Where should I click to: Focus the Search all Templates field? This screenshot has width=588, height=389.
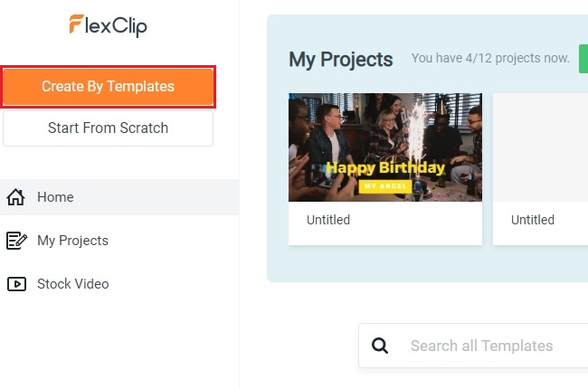(488, 346)
